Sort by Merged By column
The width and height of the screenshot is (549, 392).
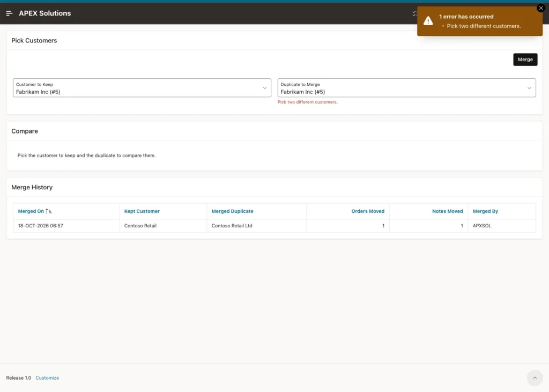pos(485,211)
